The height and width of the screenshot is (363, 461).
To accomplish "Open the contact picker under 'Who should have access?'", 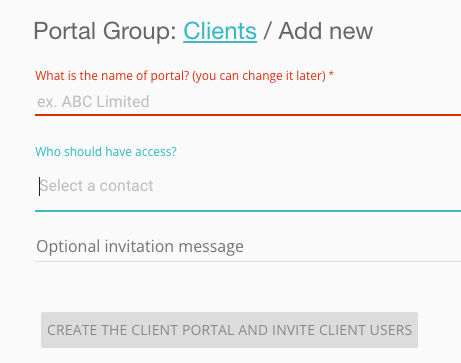I will (248, 186).
